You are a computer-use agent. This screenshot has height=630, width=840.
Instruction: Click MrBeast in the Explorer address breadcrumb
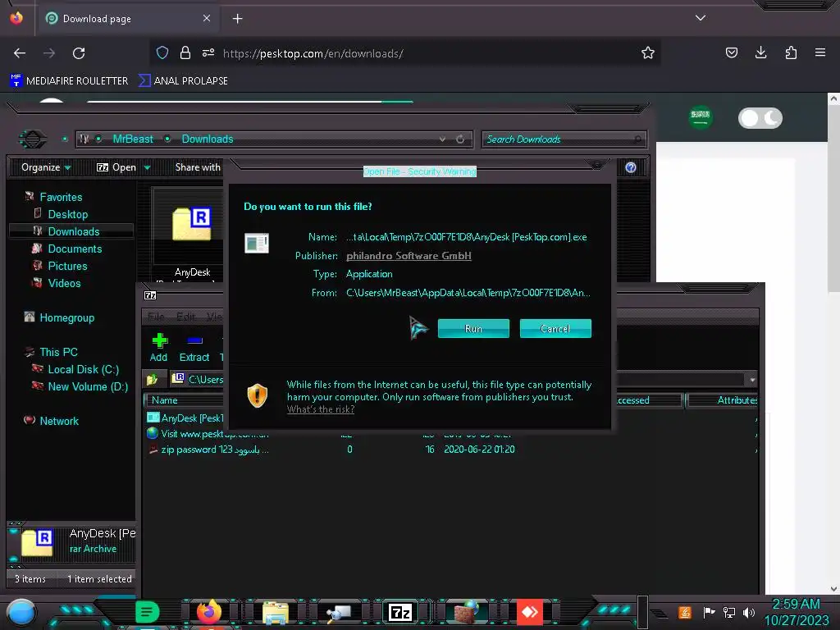pyautogui.click(x=133, y=139)
